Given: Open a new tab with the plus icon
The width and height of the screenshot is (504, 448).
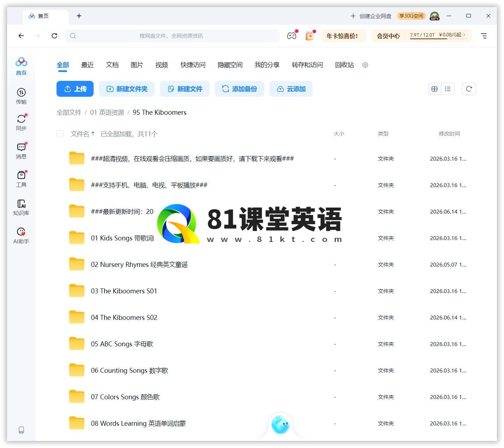Looking at the screenshot, I should 79,16.
